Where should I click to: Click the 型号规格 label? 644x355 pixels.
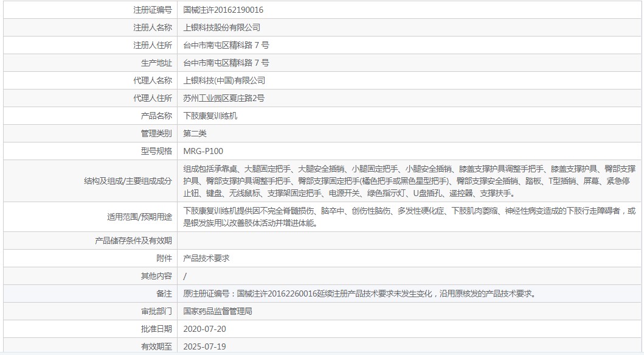(x=156, y=152)
